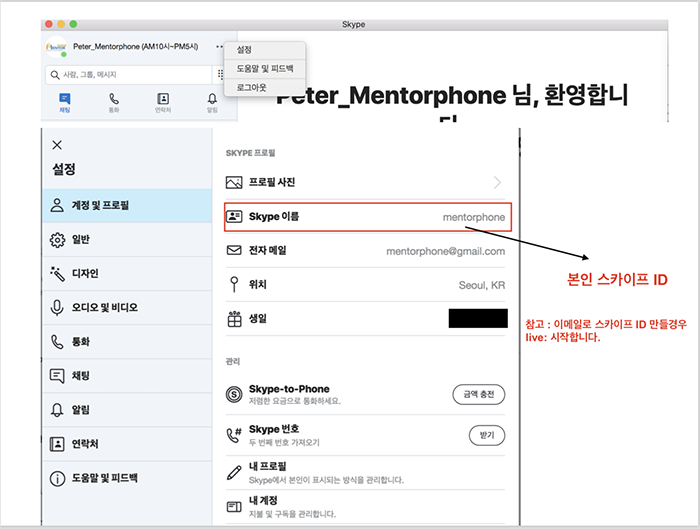Screen dimensions: 700x529
Task: Click the 금액 충전 add credit button
Action: [479, 394]
